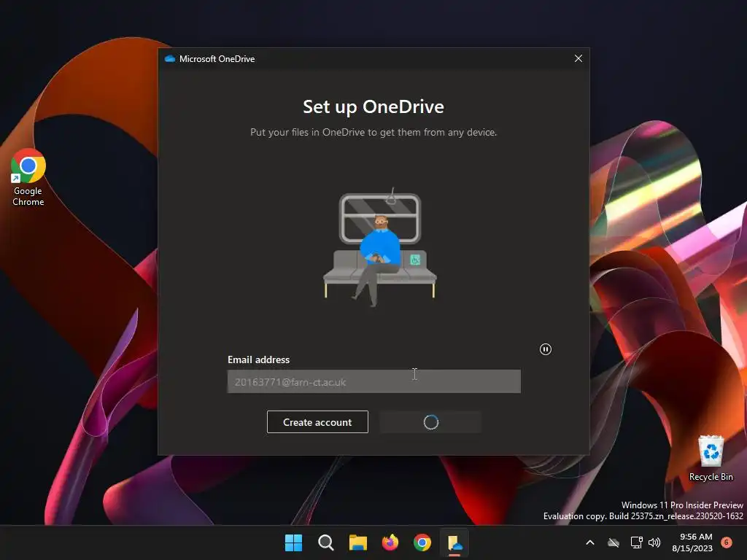Open Google Chrome desktop shortcut

pos(28,176)
